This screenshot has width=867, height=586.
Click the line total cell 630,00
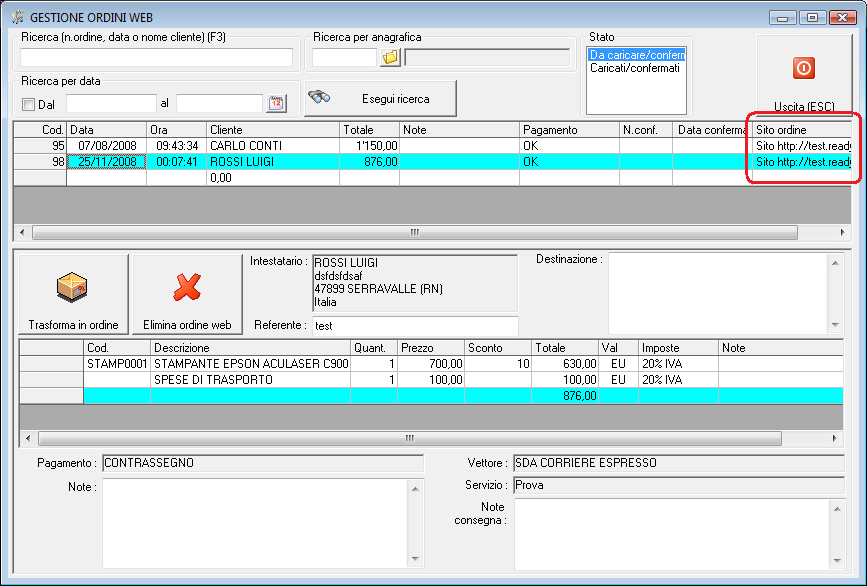tap(565, 364)
